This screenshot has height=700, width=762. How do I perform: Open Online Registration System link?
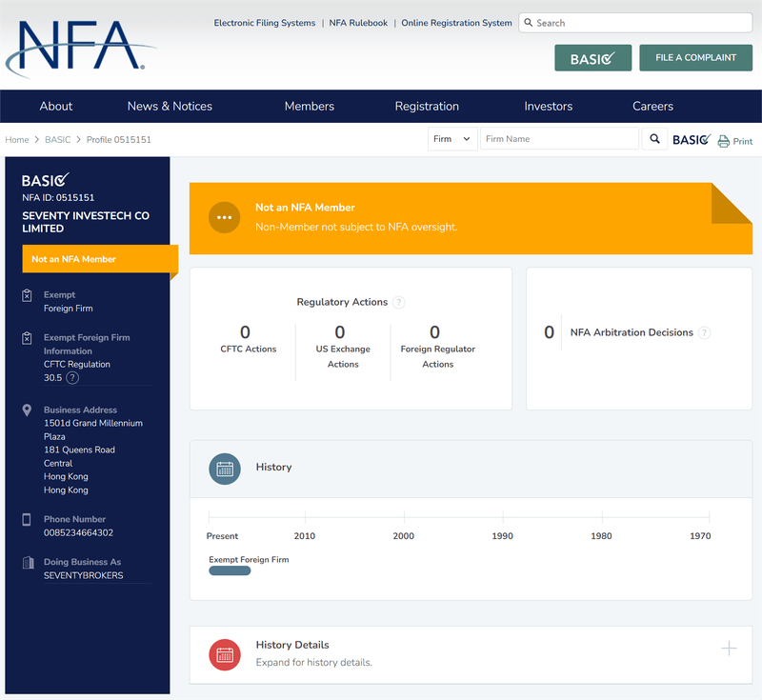456,23
